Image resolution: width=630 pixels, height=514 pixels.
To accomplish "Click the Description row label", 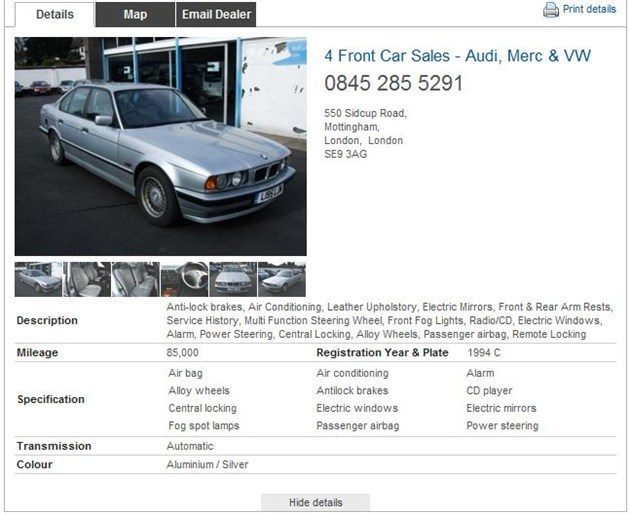I will [x=47, y=320].
